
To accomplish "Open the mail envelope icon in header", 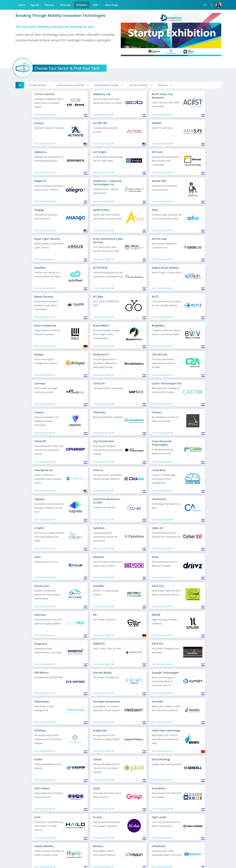I will pyautogui.click(x=204, y=5).
